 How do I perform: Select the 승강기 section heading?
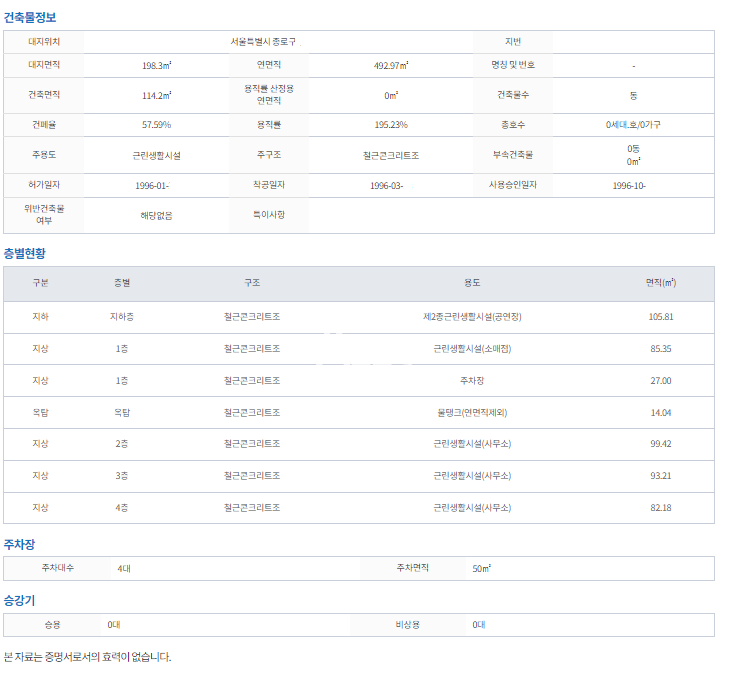point(19,601)
